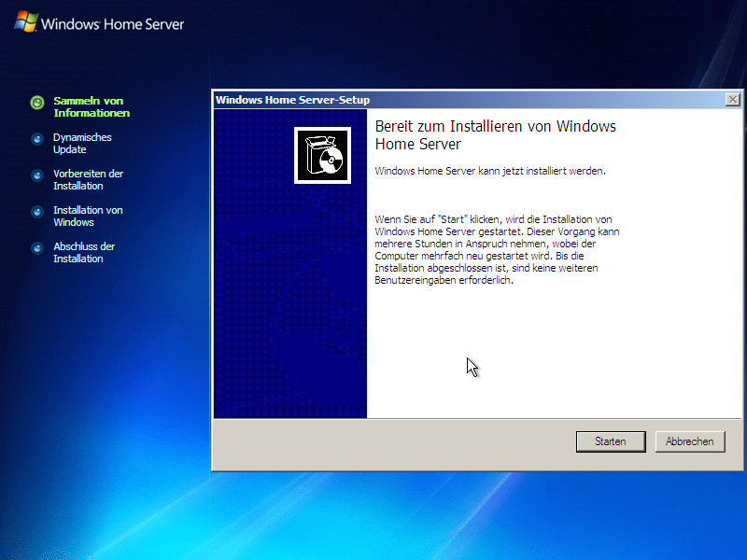Click the bullet icon beside Abschluss der Installation
The image size is (747, 560).
point(36,248)
